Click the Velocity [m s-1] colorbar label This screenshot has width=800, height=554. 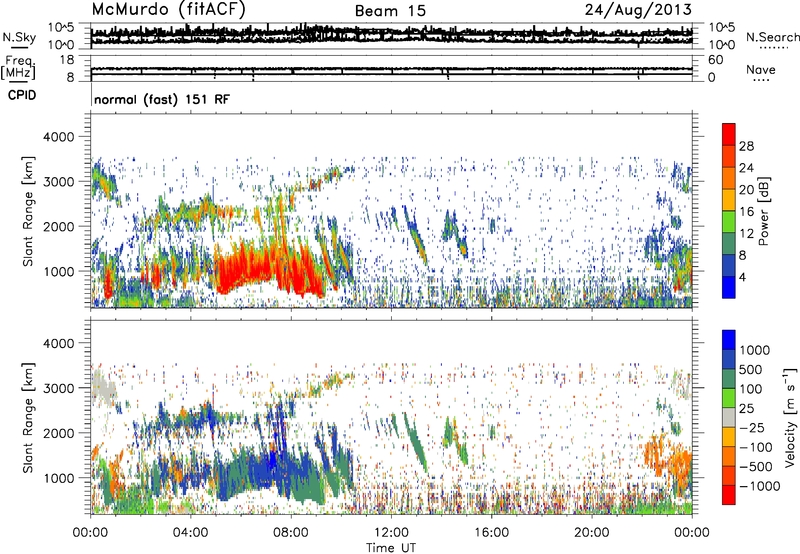pos(790,417)
